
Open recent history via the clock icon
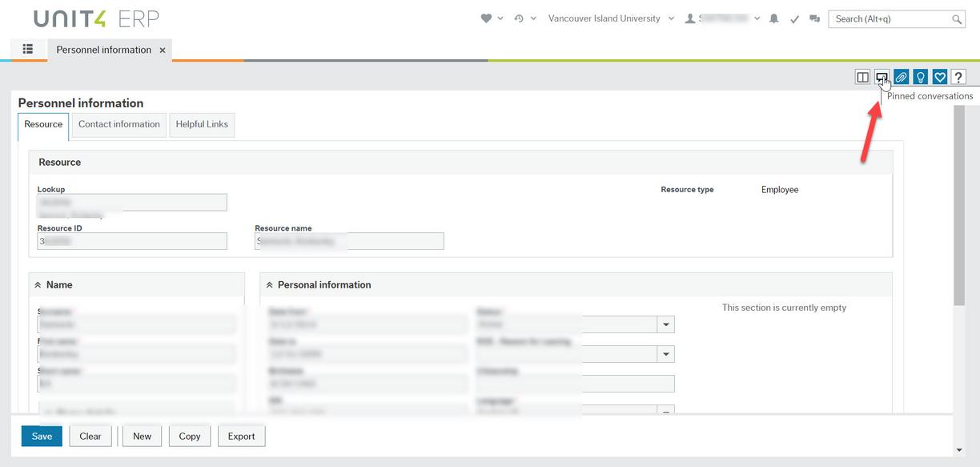tap(520, 18)
